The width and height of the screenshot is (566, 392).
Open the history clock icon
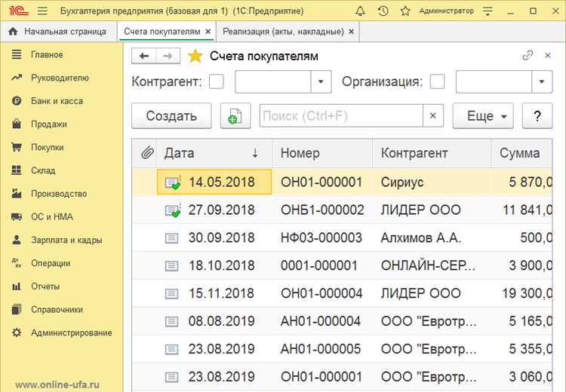[383, 11]
